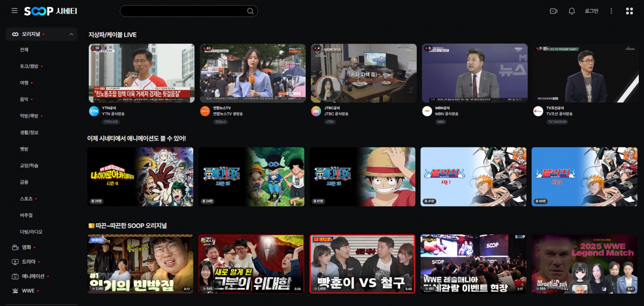This screenshot has width=644, height=306.
Task: Collapse the 오리지널 sidebar section
Action: (71, 34)
